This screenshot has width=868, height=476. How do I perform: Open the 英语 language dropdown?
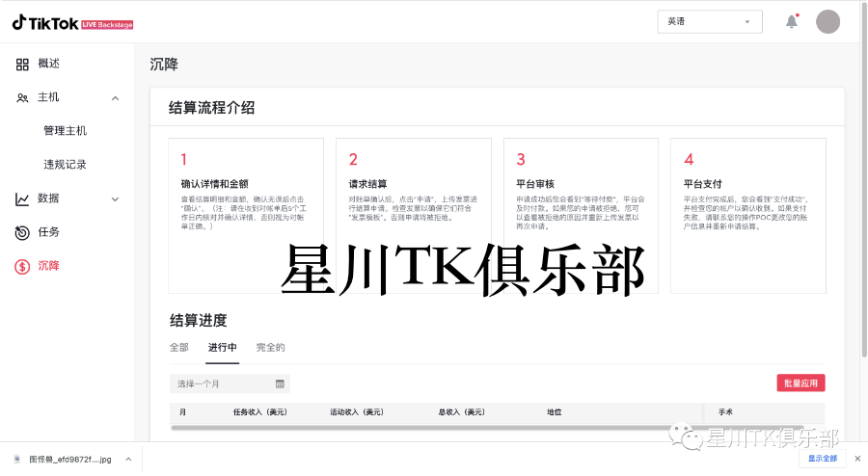[710, 21]
